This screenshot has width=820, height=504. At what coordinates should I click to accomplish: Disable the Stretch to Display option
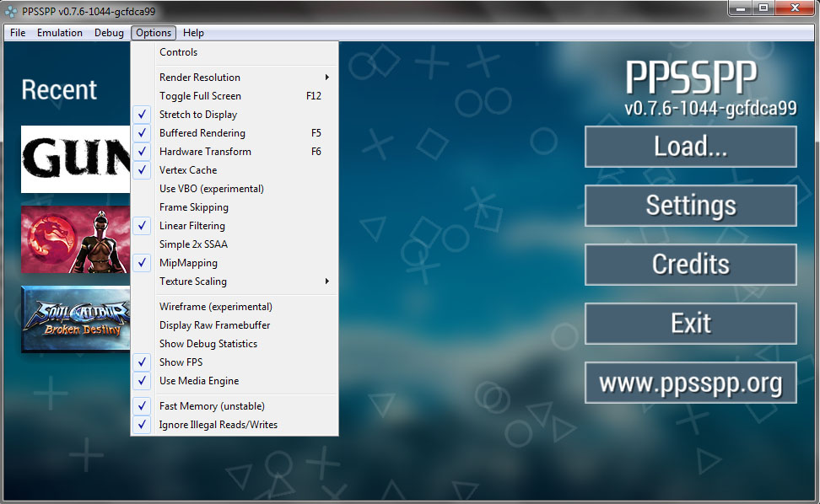point(198,115)
